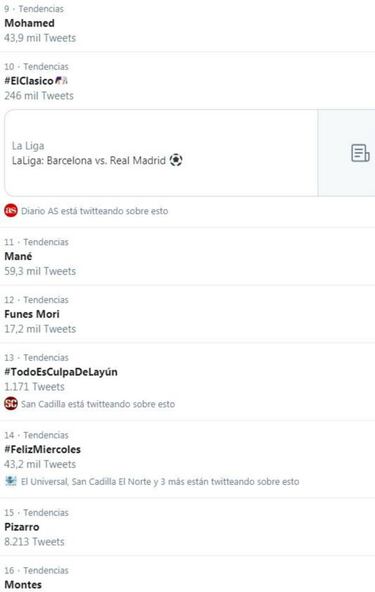The image size is (375, 592).
Task: Click the '246 mil Tweets' count
Action: [x=39, y=96]
